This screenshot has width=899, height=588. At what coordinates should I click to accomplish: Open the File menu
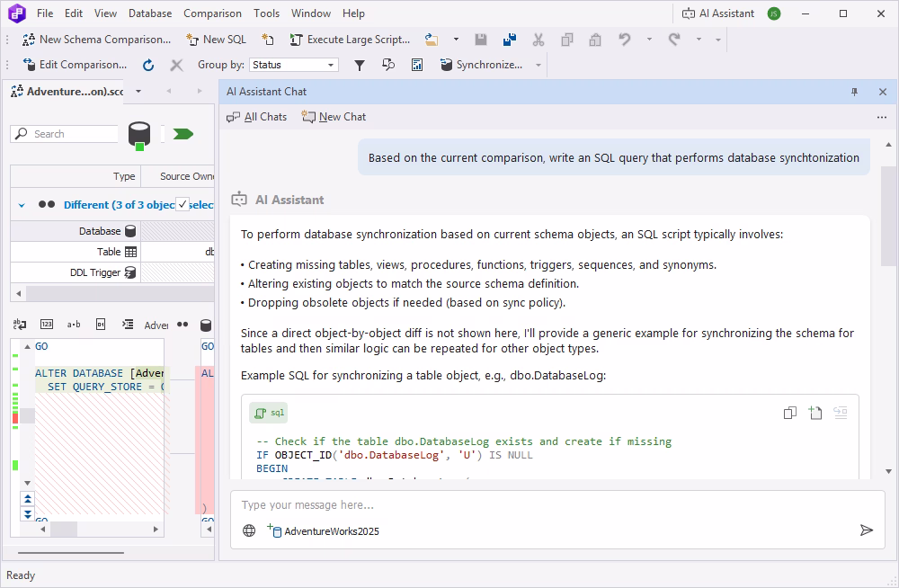pos(45,13)
